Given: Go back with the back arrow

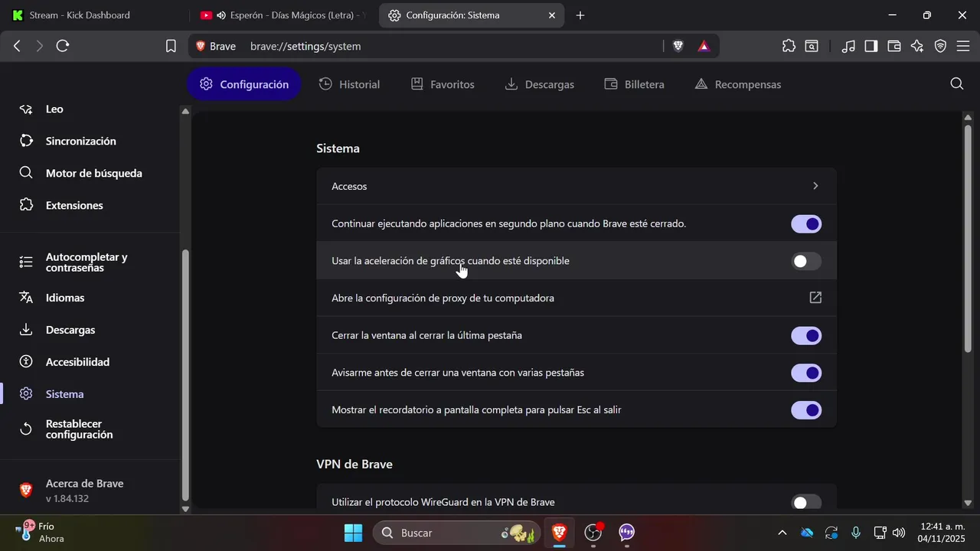Looking at the screenshot, I should [17, 46].
